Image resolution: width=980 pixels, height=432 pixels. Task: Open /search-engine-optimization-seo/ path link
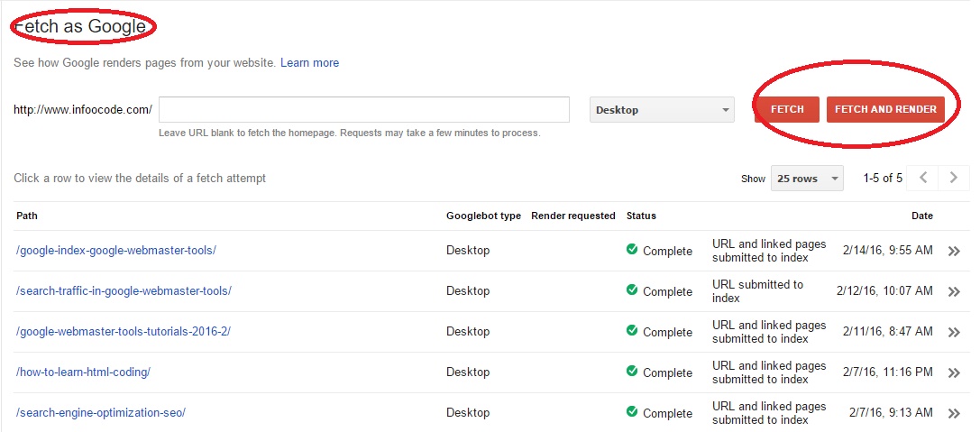click(x=101, y=413)
